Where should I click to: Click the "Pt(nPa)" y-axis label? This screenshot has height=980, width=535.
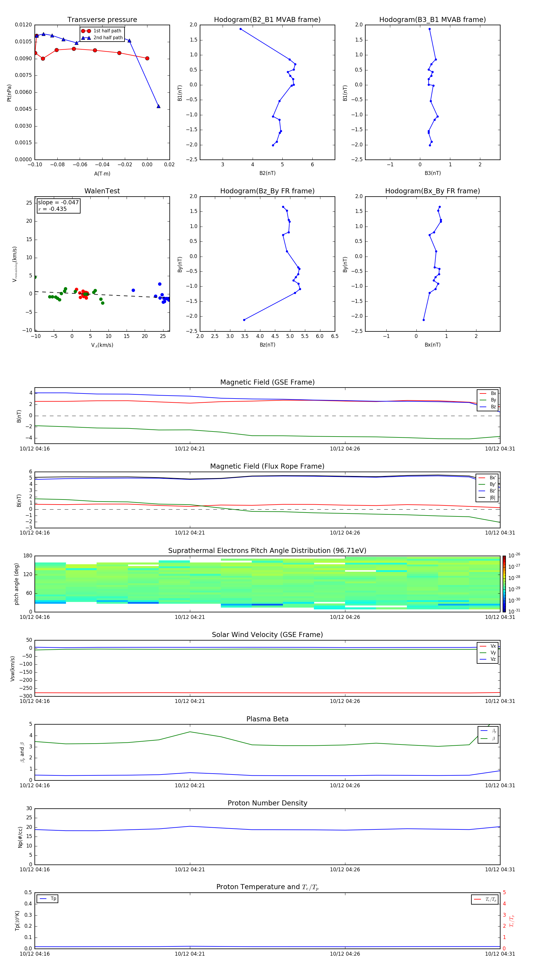9,93
